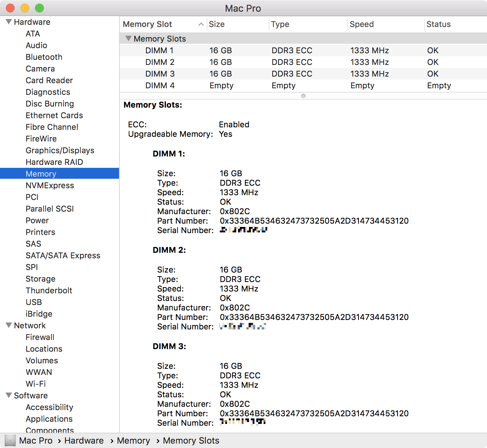This screenshot has height=448, width=487.
Task: Open Card Reader info
Action: (x=49, y=80)
